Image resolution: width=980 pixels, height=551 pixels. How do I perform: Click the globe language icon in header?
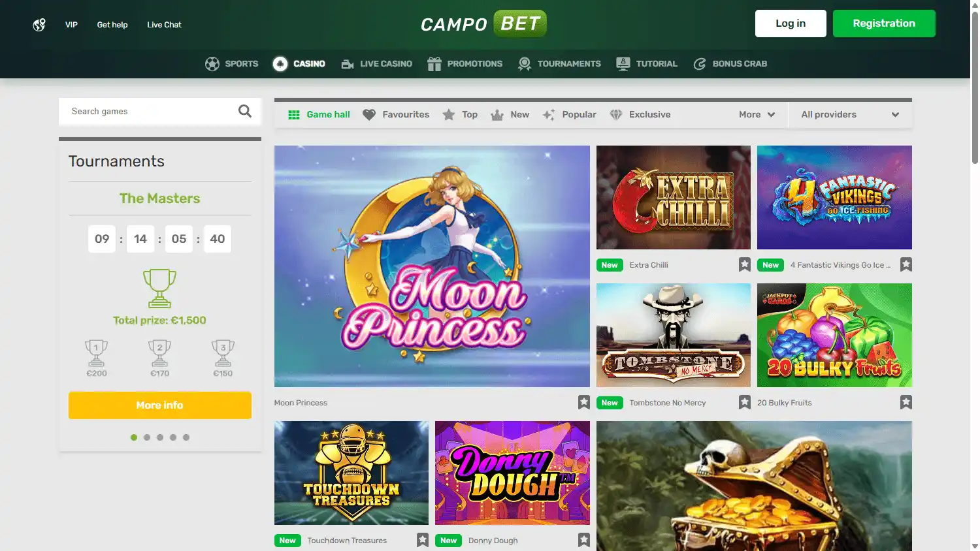tap(39, 25)
